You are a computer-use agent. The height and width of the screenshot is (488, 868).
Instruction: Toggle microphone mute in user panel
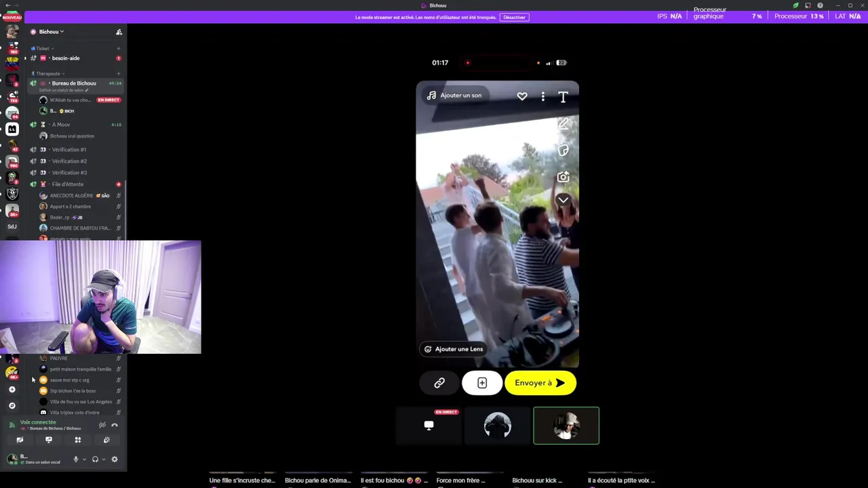[x=75, y=460]
